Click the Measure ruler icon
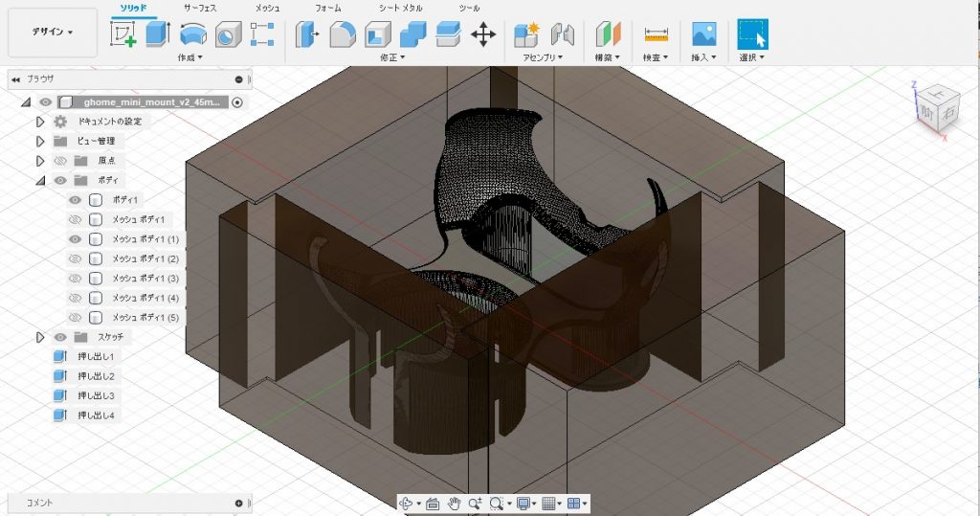 click(656, 35)
